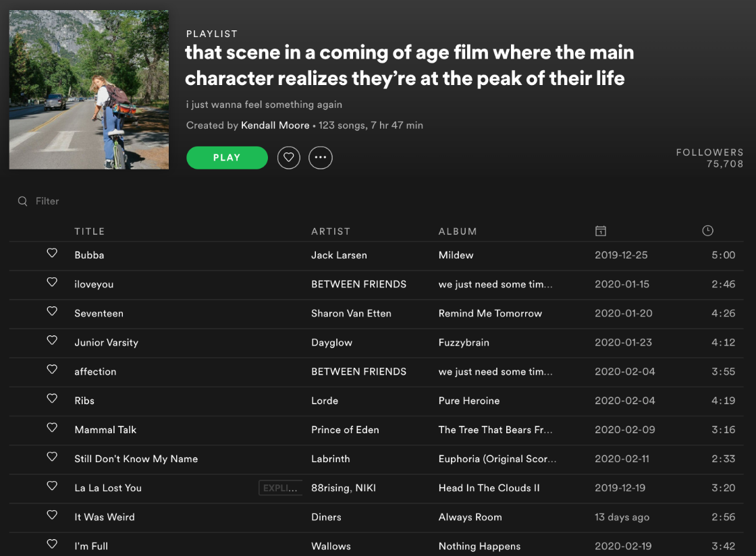This screenshot has width=756, height=556.
Task: Open album on the iloveyou row
Action: (495, 284)
